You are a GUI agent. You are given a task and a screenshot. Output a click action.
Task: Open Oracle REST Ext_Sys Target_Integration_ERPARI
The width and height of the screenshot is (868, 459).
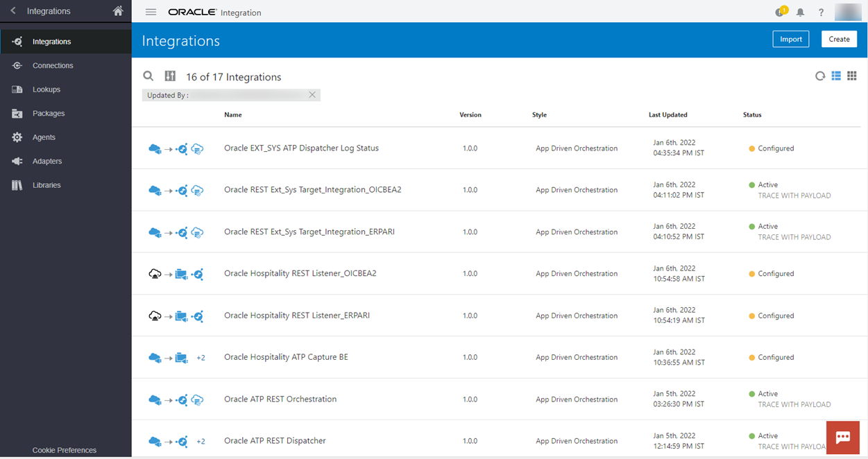(309, 232)
